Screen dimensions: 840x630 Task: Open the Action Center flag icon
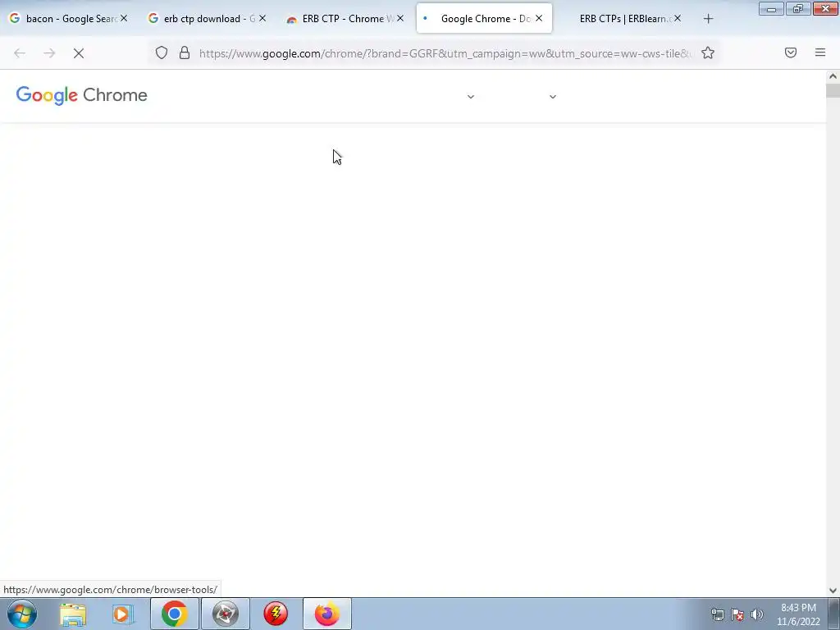737,614
